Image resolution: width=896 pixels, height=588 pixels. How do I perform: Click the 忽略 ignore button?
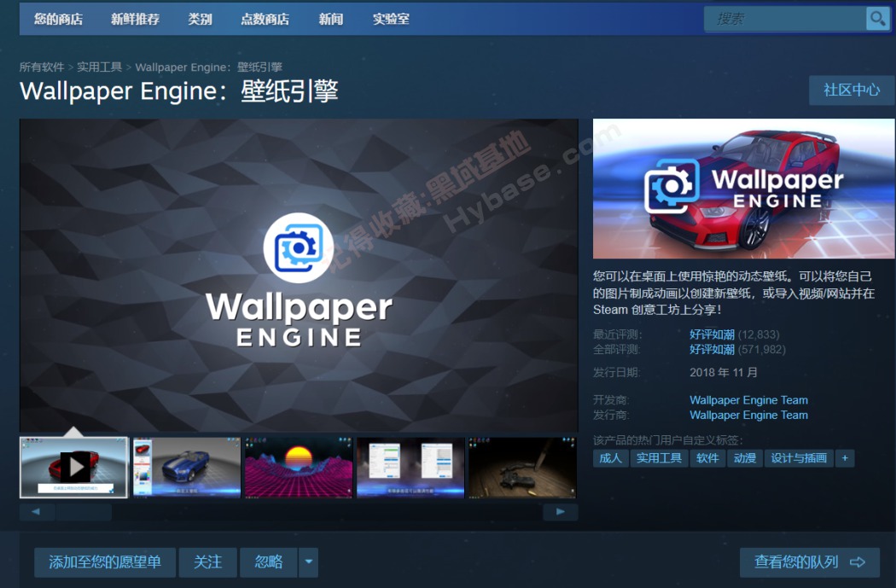click(x=269, y=562)
